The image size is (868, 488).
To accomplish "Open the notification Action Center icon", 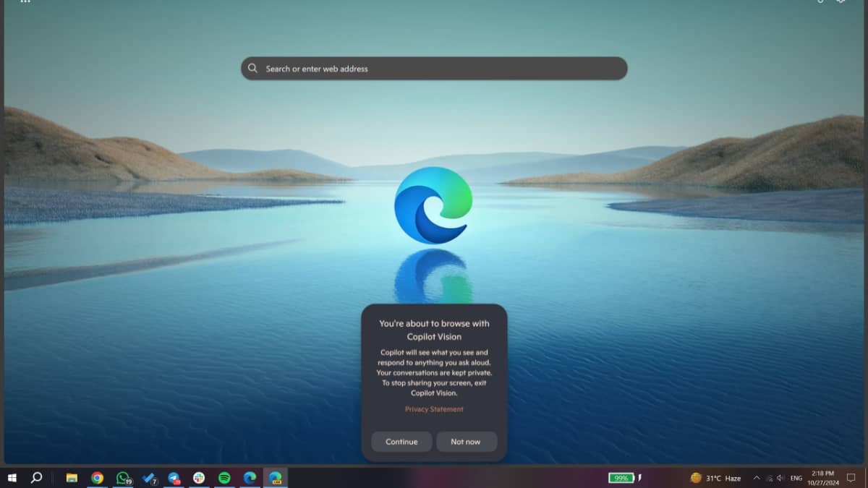I will (851, 478).
